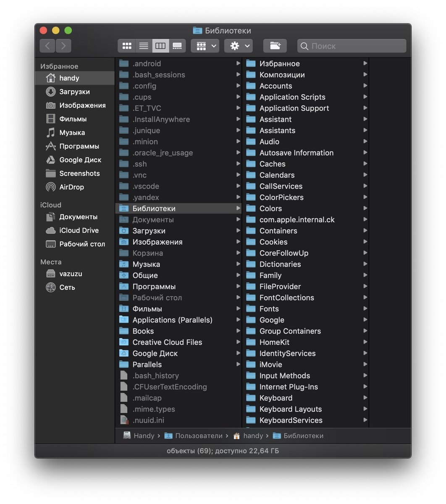The width and height of the screenshot is (446, 504).
Task: Switch to icon view mode
Action: tap(127, 46)
